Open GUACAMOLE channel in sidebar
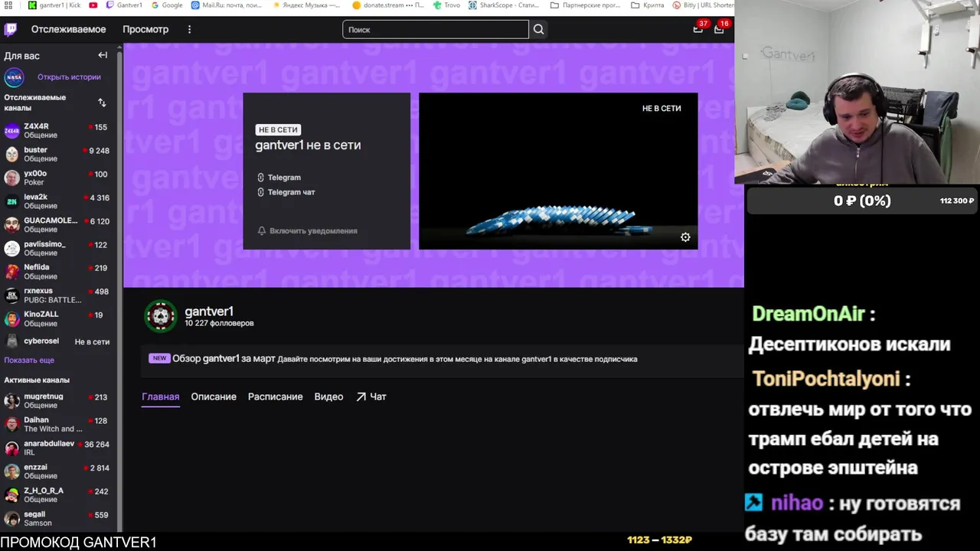This screenshot has width=980, height=551. click(x=57, y=225)
